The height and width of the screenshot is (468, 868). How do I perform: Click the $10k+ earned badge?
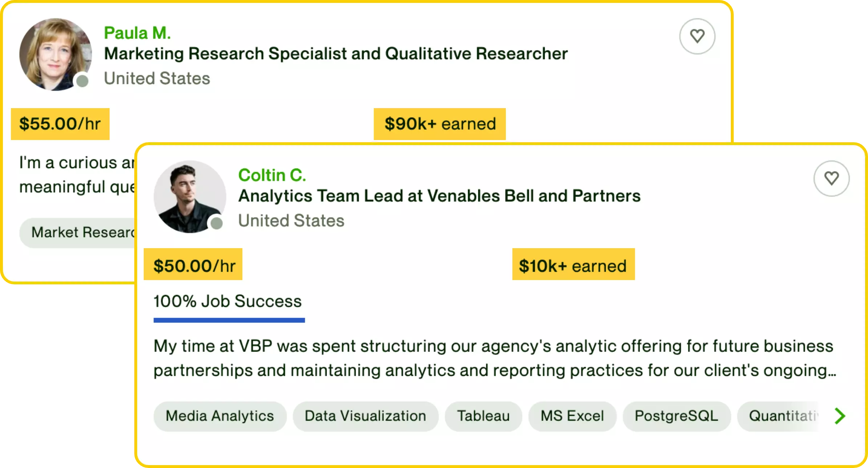[573, 264]
